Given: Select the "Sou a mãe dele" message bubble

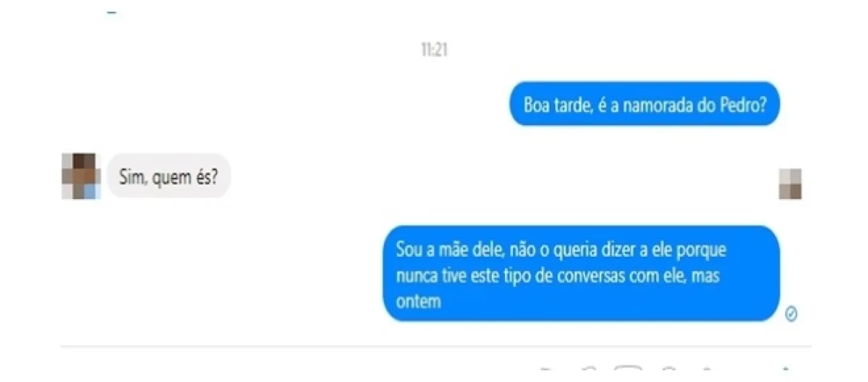Looking at the screenshot, I should point(582,273).
